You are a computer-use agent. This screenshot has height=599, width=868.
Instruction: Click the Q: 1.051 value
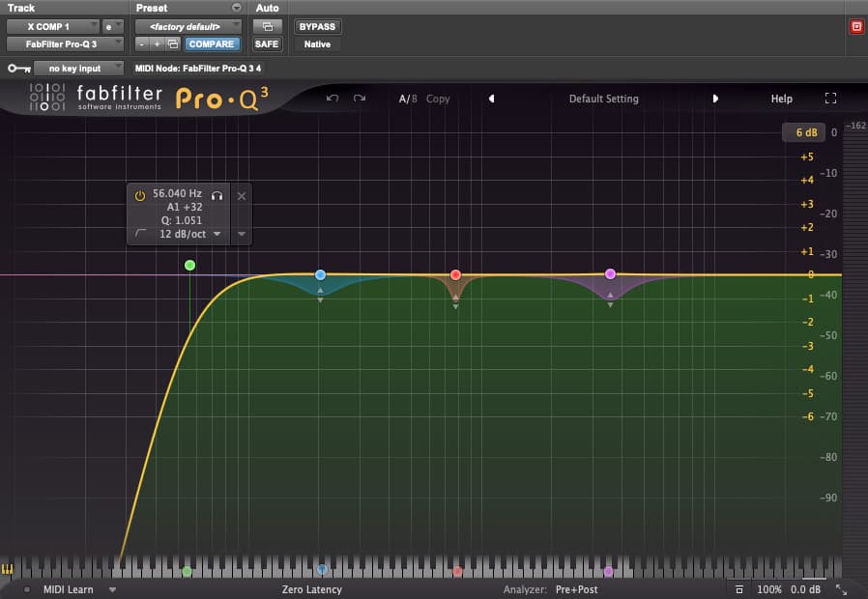182,220
